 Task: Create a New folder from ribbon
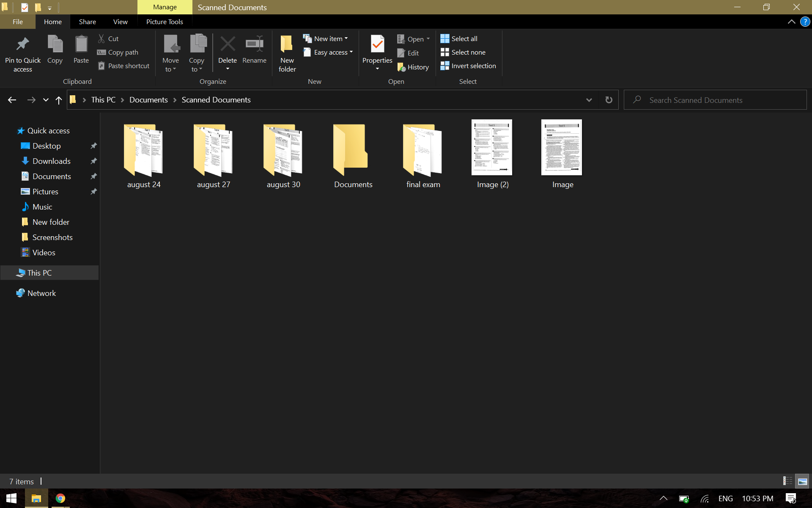[287, 53]
